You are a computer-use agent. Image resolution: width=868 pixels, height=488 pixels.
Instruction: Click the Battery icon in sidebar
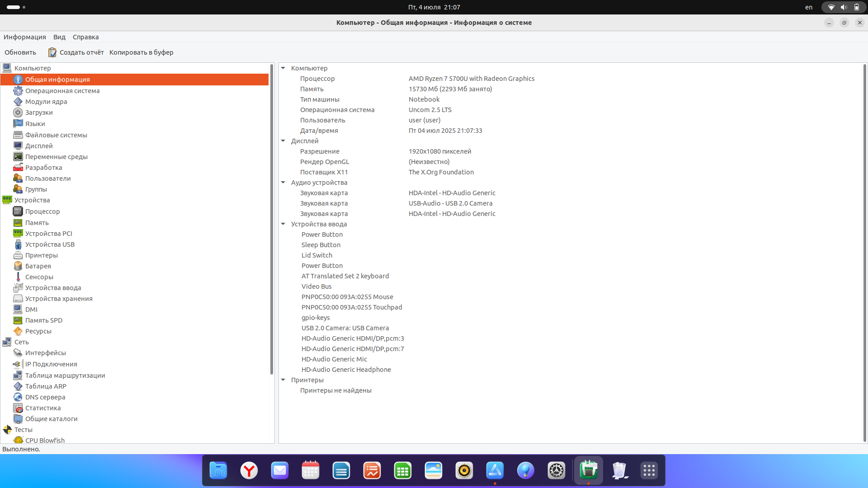[18, 266]
